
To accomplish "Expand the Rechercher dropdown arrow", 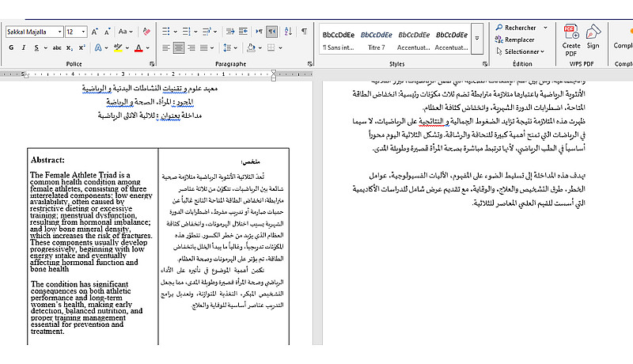I will click(x=545, y=28).
